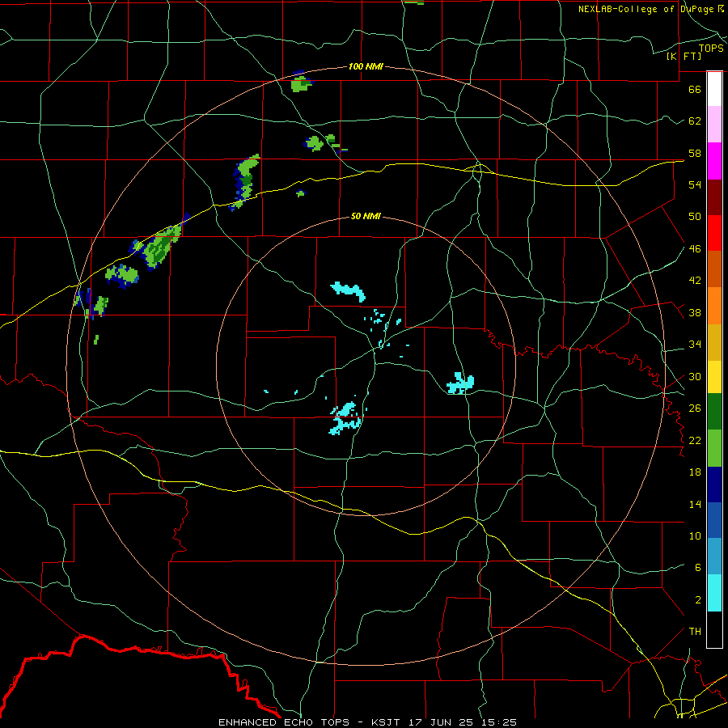Select the KSJT station identifier

click(387, 722)
